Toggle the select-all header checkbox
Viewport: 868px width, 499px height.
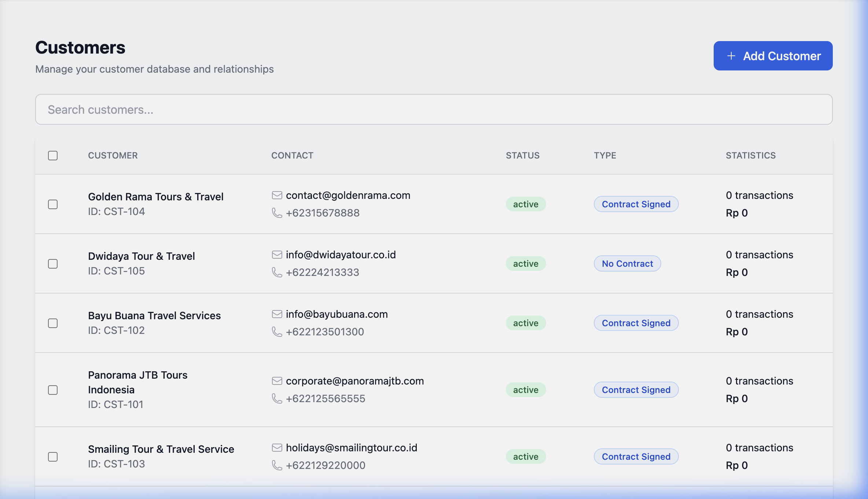coord(53,156)
